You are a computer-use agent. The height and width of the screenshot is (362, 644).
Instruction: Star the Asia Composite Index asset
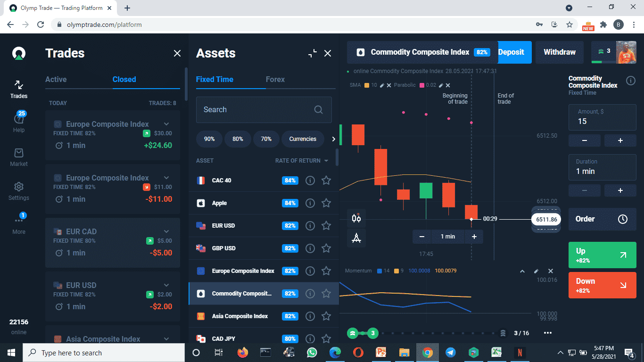tap(326, 316)
